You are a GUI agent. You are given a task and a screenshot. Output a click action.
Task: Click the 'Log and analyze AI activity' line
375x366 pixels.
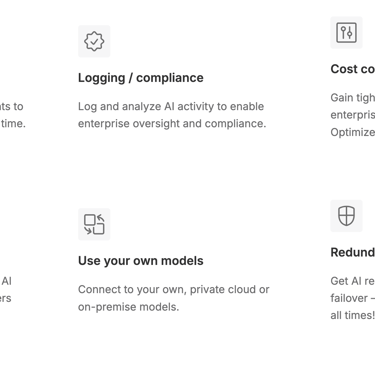click(171, 106)
